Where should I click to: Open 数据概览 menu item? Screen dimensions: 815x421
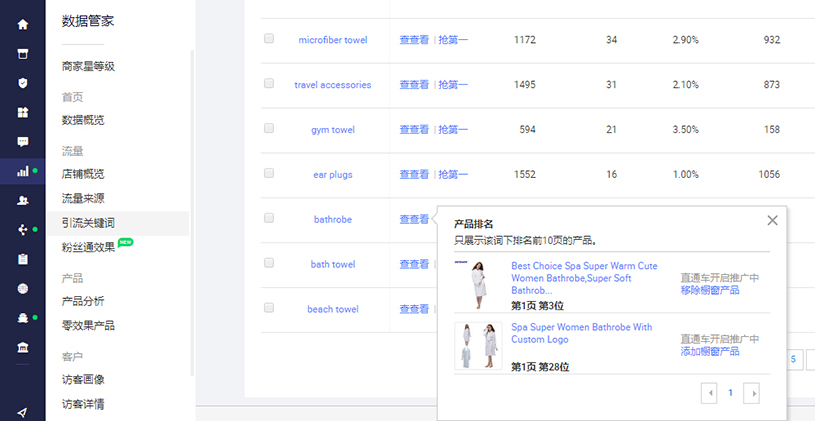[83, 120]
